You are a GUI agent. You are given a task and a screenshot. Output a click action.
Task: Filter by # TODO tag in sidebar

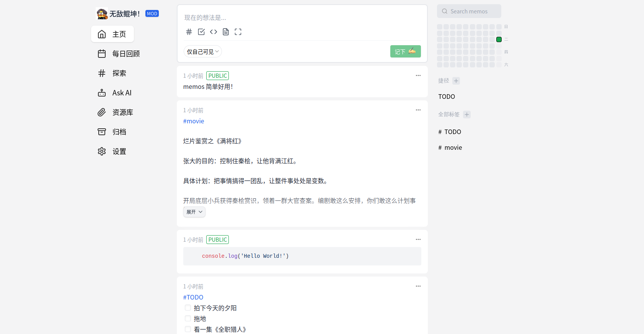[x=450, y=132]
